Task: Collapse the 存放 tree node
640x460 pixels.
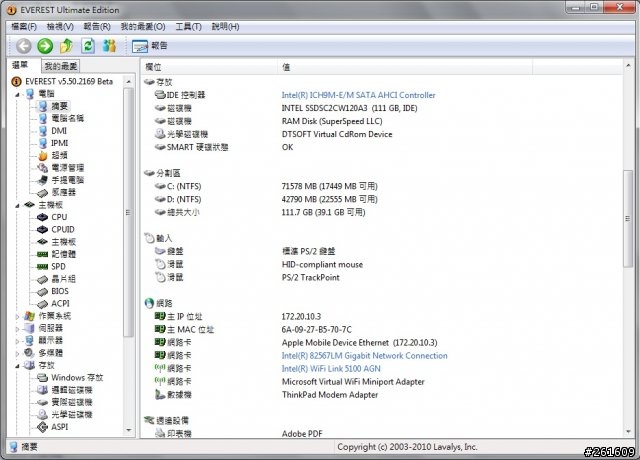Action: [17, 366]
